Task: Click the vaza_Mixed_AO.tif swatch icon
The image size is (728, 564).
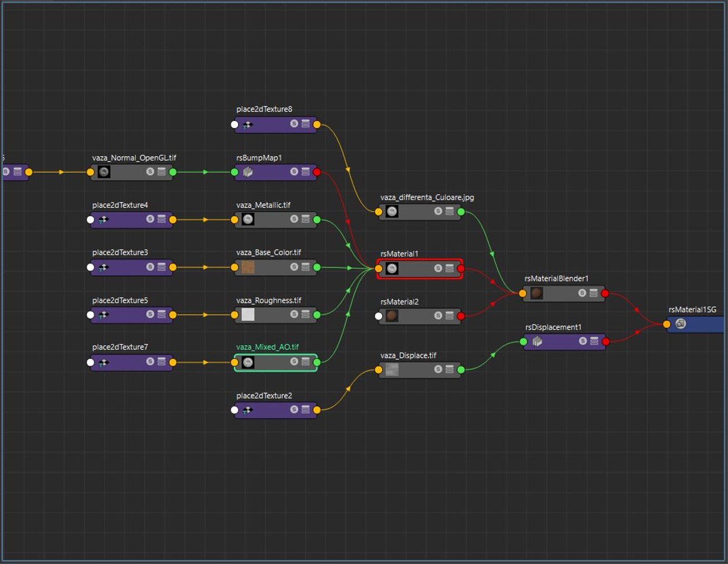Action: pos(248,362)
